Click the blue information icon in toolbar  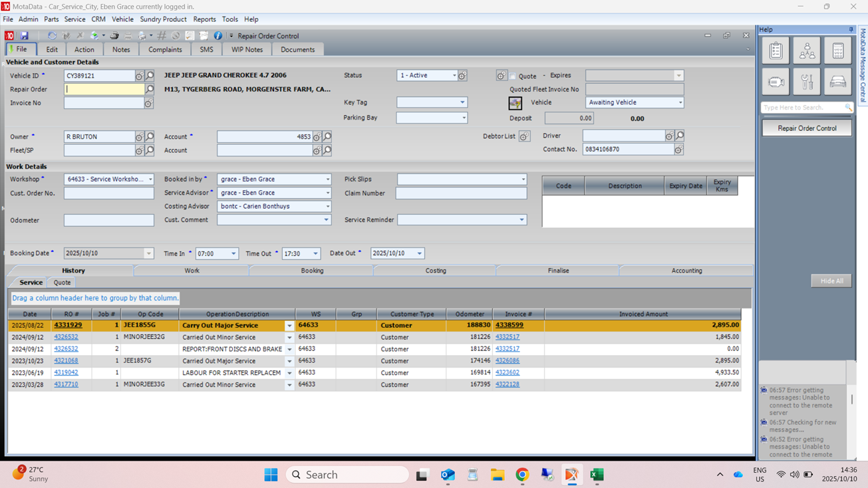[x=217, y=36]
